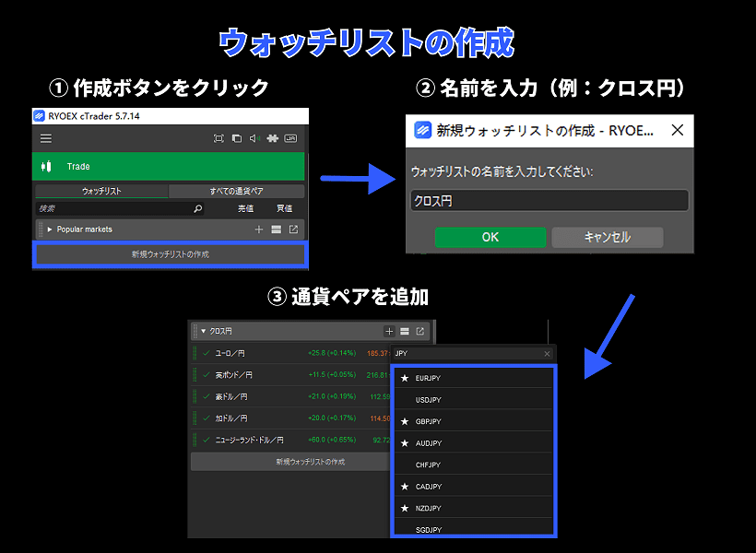Click the language code badge beside puzzle icon
The width and height of the screenshot is (756, 553).
pyautogui.click(x=290, y=138)
